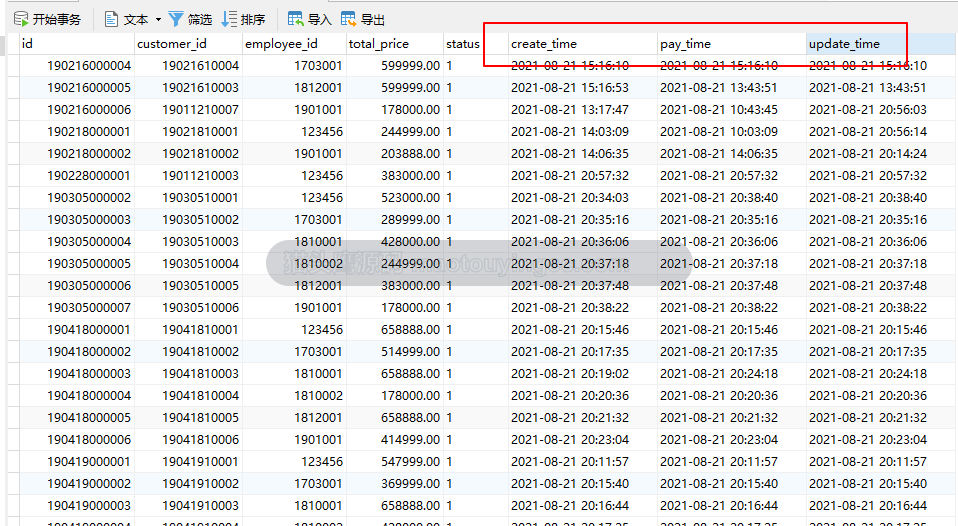Screen dimensions: 958x526
Task: Click pay_time cell 2021-08-21 10:43:45
Action: coord(732,110)
